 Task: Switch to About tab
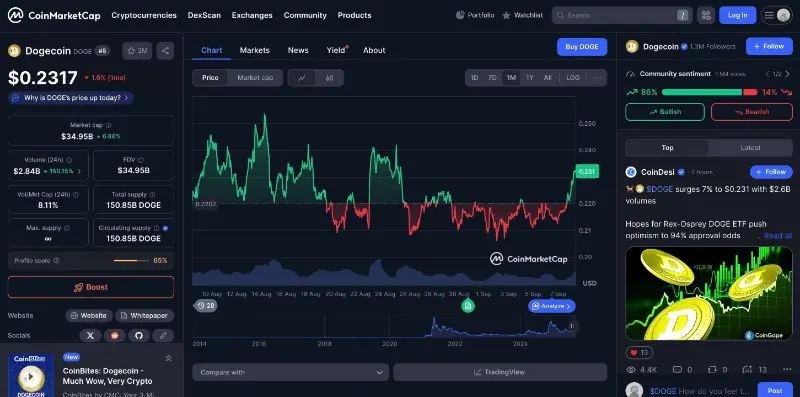(374, 50)
